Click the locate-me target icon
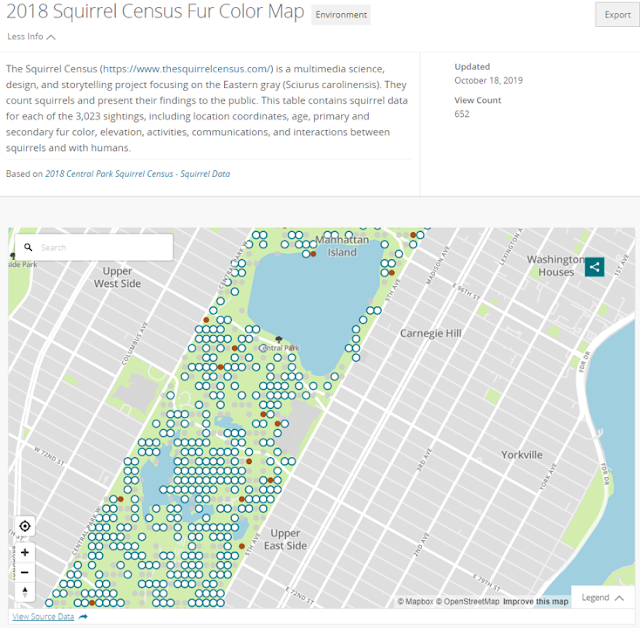 pyautogui.click(x=25, y=526)
